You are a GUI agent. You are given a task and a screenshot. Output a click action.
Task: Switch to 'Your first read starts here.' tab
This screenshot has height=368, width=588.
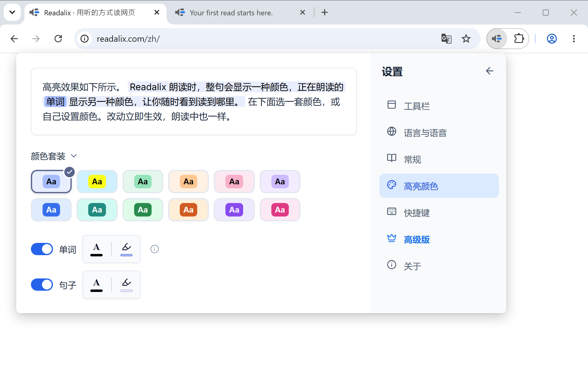pyautogui.click(x=231, y=13)
